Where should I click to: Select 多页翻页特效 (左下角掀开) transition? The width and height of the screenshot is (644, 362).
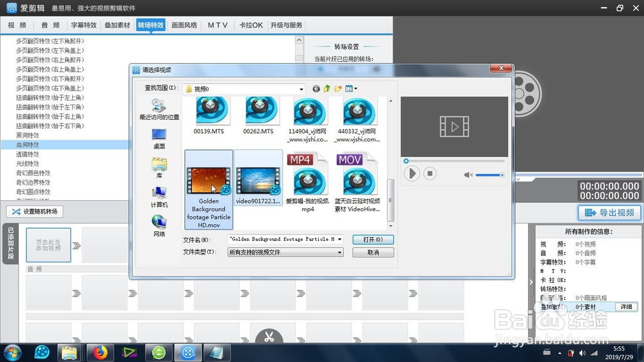50,41
